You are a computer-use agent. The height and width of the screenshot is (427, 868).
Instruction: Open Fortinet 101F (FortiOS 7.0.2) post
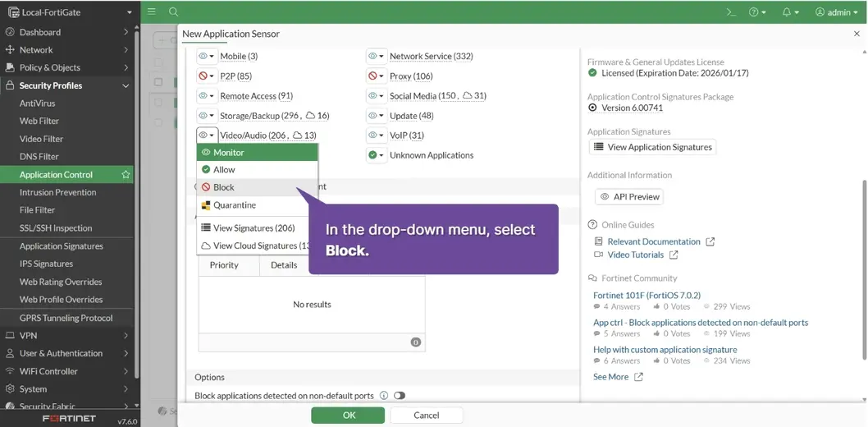(646, 295)
